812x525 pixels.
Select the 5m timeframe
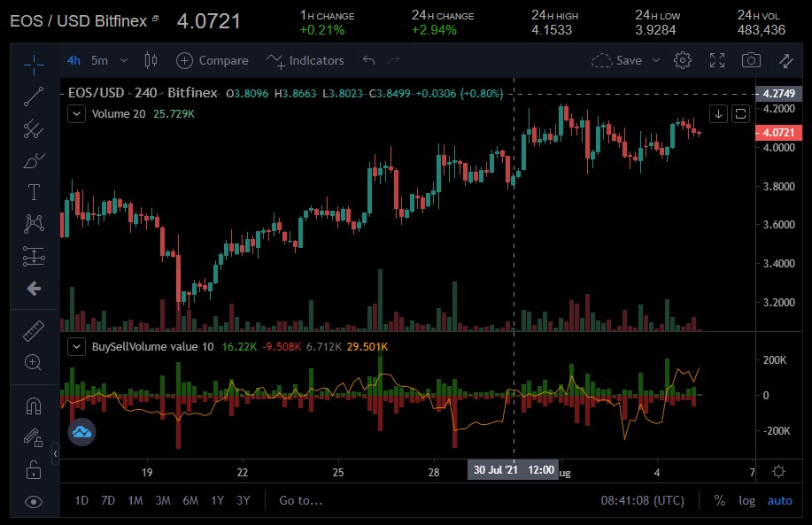[x=99, y=60]
